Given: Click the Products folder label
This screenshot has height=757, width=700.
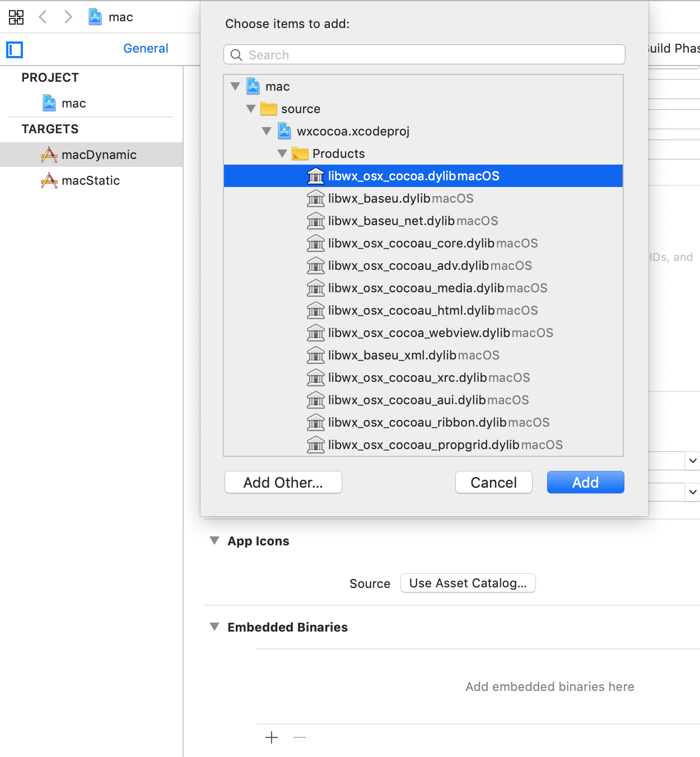Looking at the screenshot, I should (339, 153).
